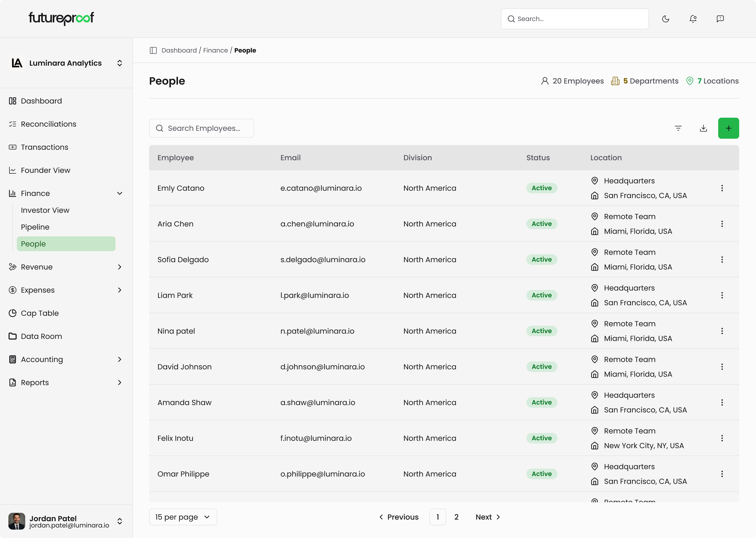Click the Cap Table sidebar icon
The width and height of the screenshot is (756, 538).
(x=13, y=313)
